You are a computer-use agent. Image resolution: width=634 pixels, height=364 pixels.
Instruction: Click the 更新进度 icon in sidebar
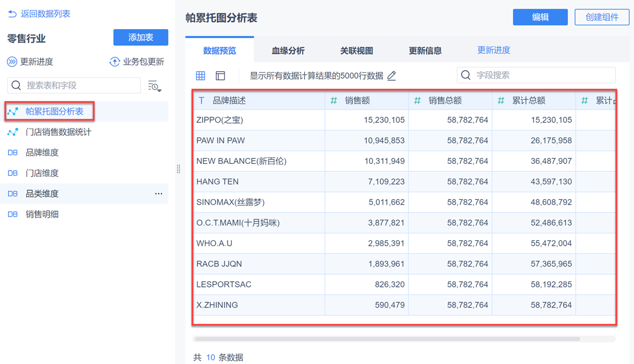click(x=12, y=62)
